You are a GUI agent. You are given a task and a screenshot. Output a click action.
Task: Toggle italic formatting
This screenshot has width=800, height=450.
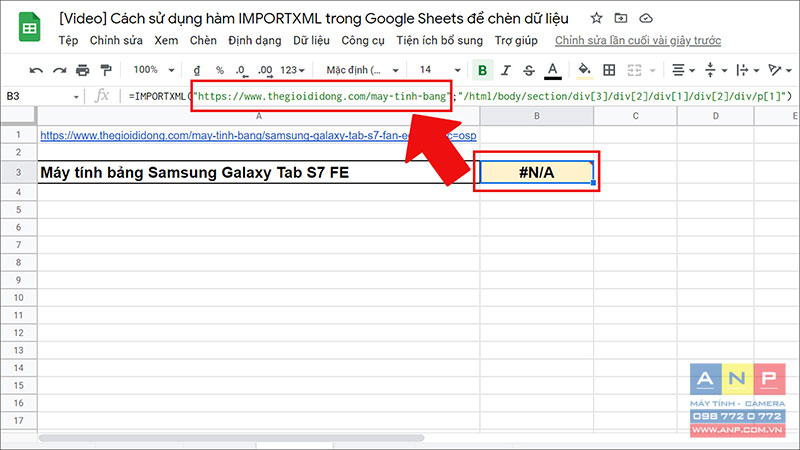tap(506, 70)
